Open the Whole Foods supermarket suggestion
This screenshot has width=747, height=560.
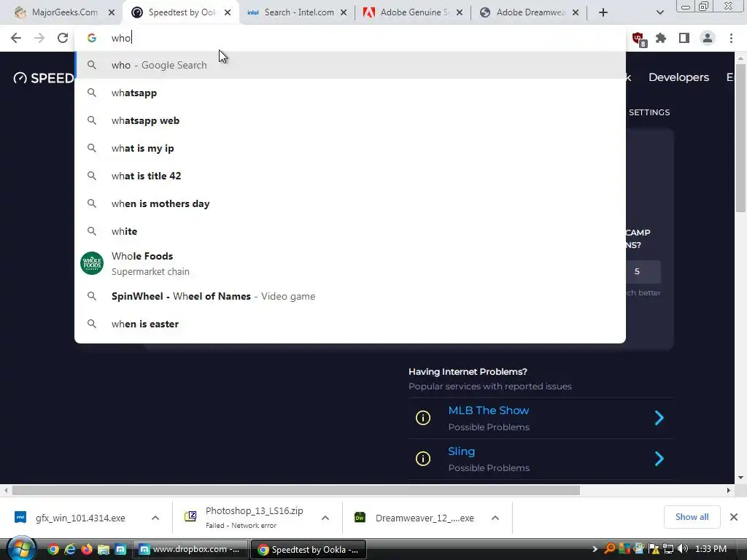(x=350, y=263)
